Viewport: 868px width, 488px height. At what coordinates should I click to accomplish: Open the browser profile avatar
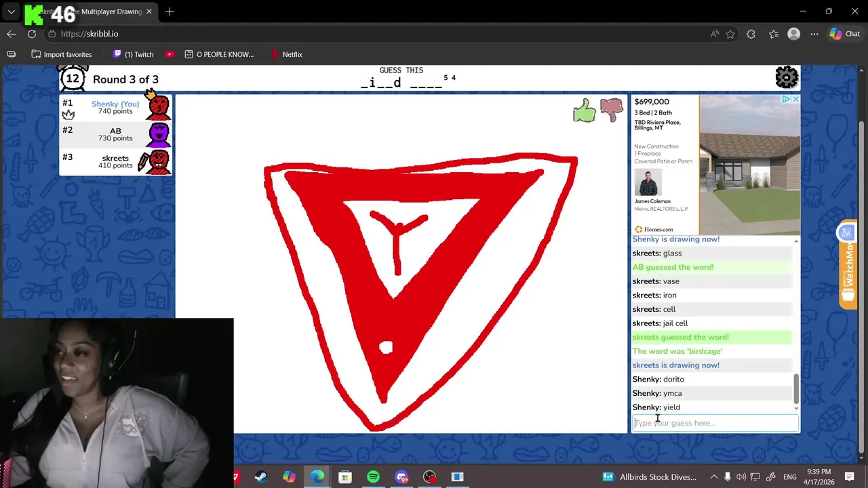click(794, 34)
